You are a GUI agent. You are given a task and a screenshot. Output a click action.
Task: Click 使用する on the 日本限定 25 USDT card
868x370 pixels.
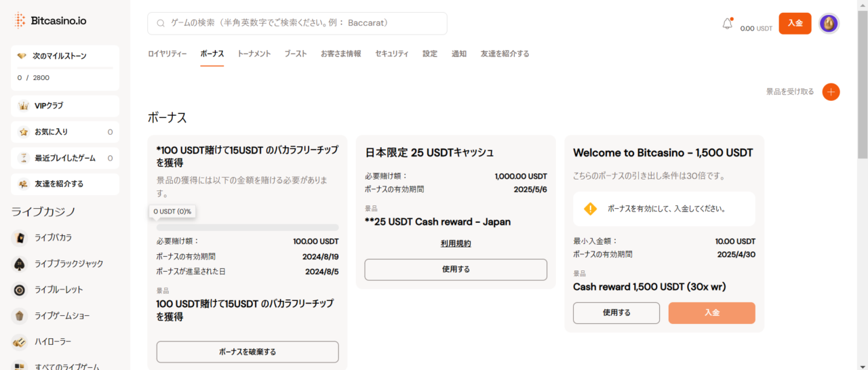pos(456,269)
